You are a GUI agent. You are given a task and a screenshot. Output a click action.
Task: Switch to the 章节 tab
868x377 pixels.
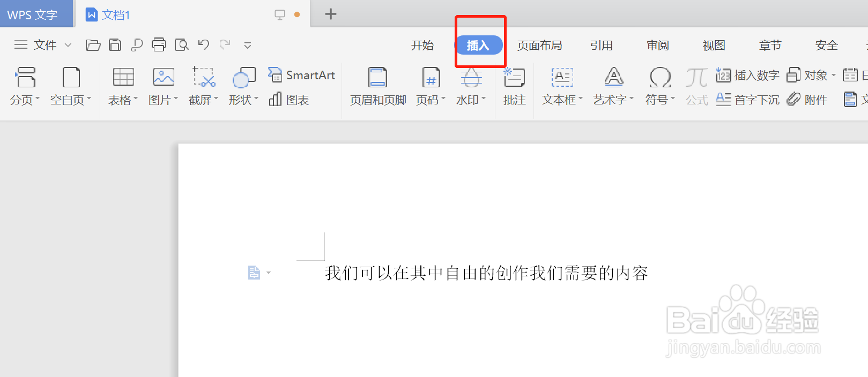(770, 46)
